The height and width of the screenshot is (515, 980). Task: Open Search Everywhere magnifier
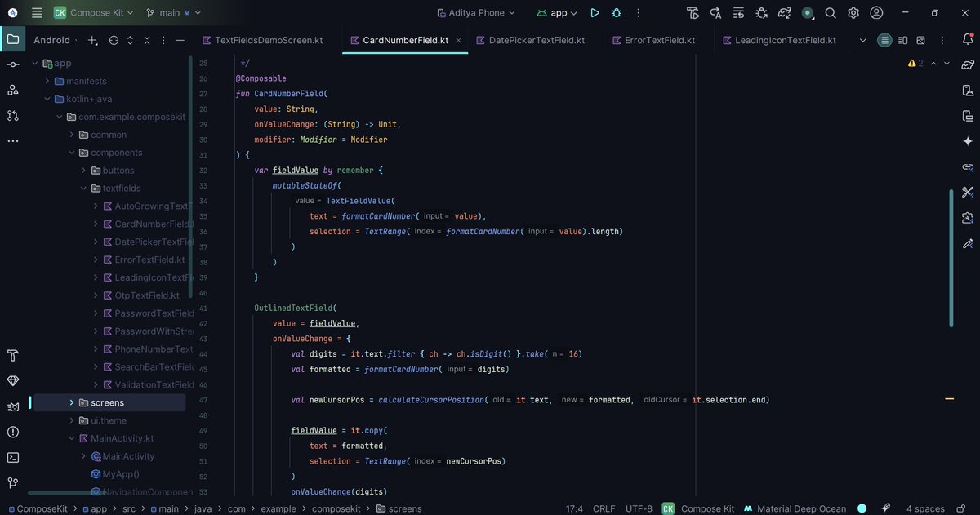[831, 13]
